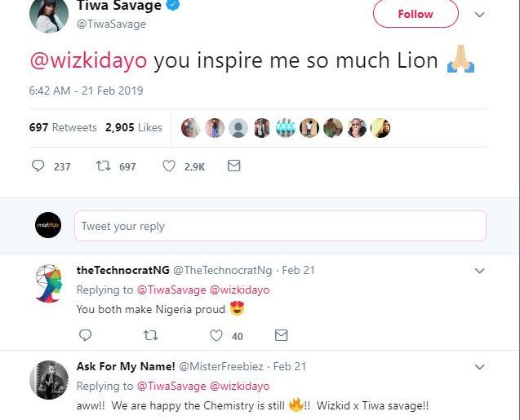520x420 pixels.
Task: Follow Tiwa Savage
Action: click(x=415, y=14)
